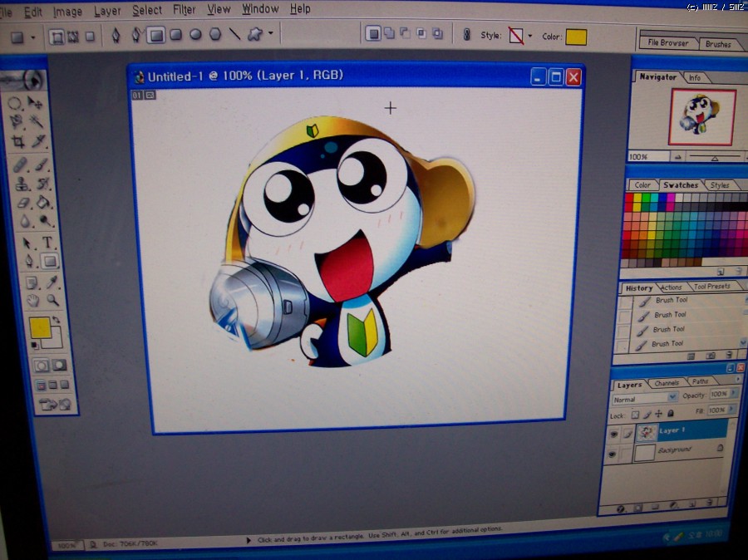Open the File Browser tab in palette well
Viewport: 748px width, 560px height.
point(669,42)
